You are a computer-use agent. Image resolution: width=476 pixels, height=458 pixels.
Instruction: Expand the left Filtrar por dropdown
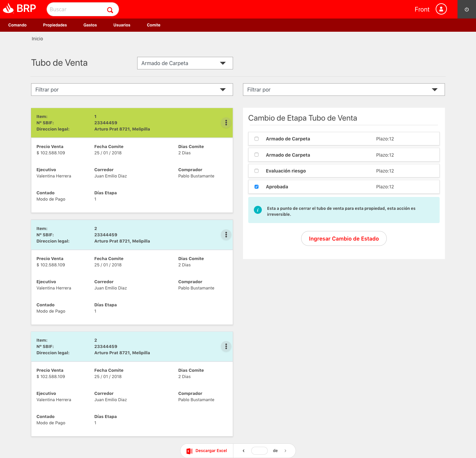click(x=132, y=90)
